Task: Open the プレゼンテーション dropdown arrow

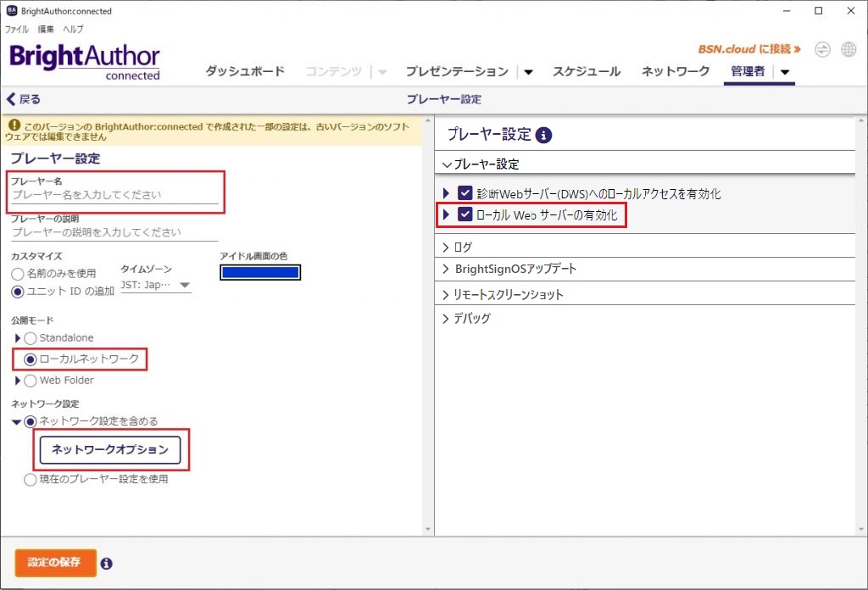Action: tap(528, 72)
